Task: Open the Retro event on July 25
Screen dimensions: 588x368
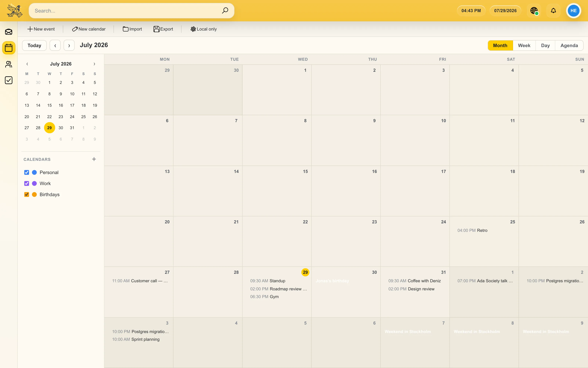Action: point(484,231)
